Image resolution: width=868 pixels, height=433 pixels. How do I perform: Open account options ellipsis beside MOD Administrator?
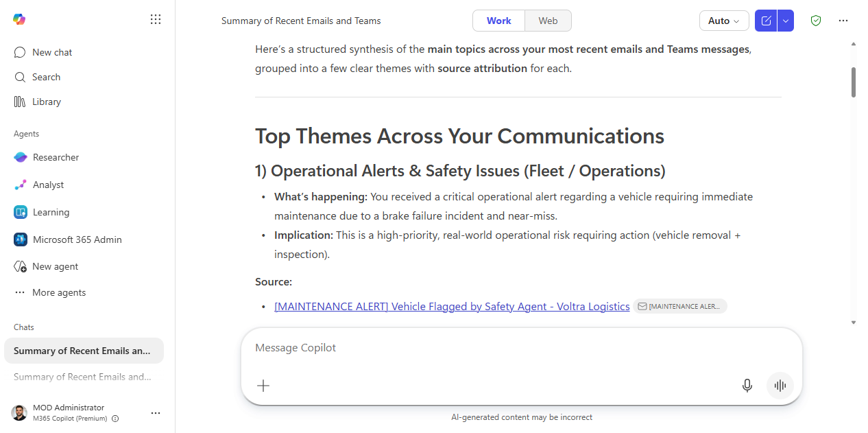(x=156, y=412)
